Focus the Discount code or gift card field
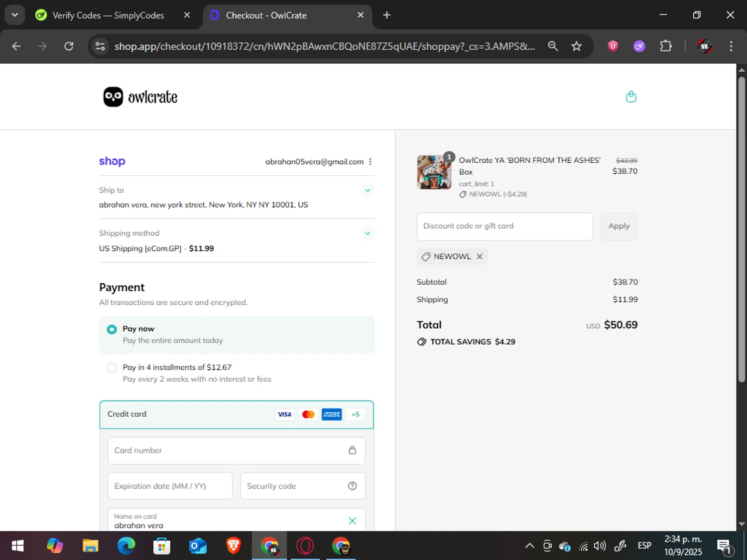747x560 pixels. click(x=505, y=226)
